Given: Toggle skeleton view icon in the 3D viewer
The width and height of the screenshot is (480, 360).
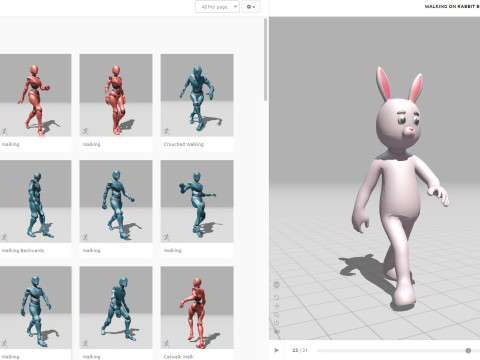Looking at the screenshot, I should tap(276, 284).
